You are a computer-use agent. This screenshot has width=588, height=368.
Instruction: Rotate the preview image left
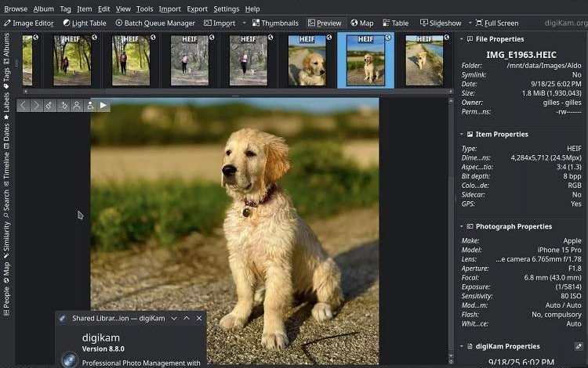coord(49,105)
